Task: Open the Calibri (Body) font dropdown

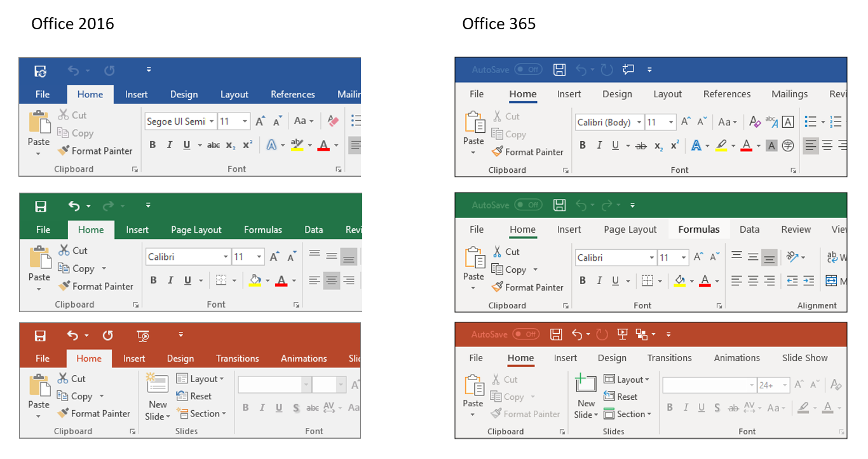Action: (639, 122)
